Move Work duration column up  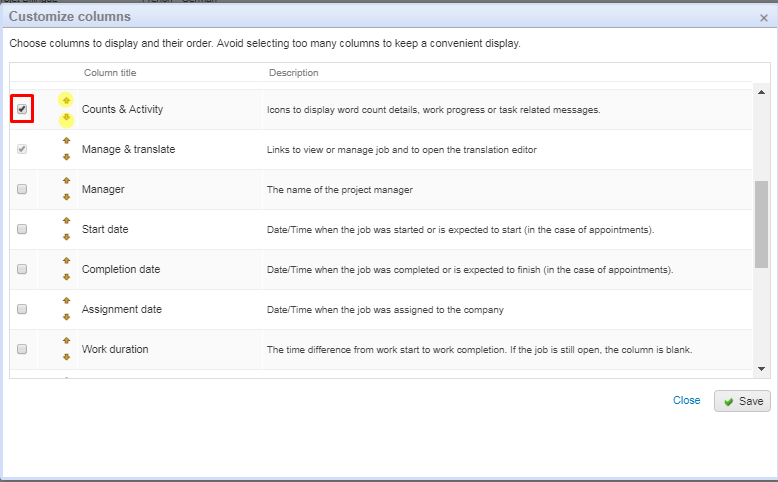(66, 341)
